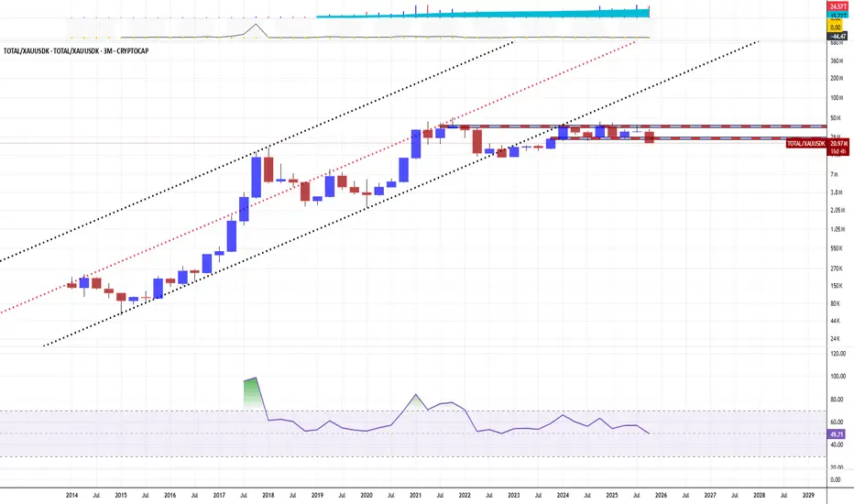Click the red 24.57T value tag
Image resolution: width=854 pixels, height=504 pixels.
838,6
